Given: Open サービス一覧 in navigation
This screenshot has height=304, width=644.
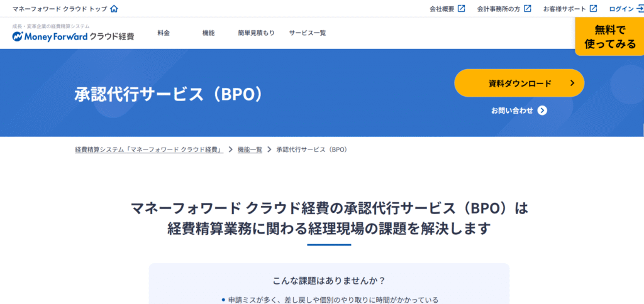Looking at the screenshot, I should (x=307, y=33).
